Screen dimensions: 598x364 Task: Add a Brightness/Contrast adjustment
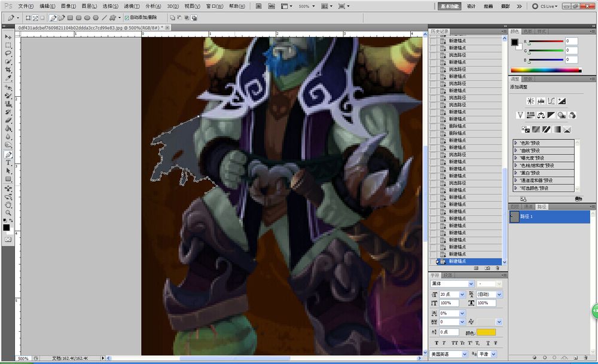(x=530, y=101)
